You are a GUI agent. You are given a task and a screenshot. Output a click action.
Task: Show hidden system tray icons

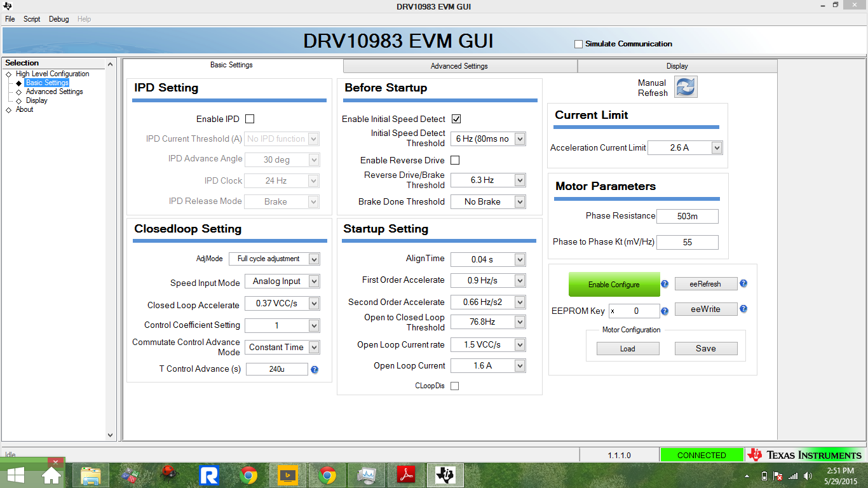coord(747,476)
